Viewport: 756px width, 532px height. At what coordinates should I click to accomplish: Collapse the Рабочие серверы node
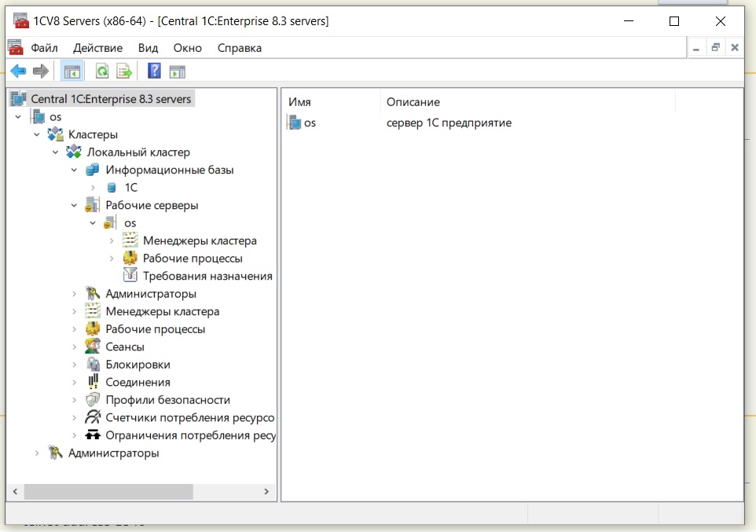pos(74,205)
